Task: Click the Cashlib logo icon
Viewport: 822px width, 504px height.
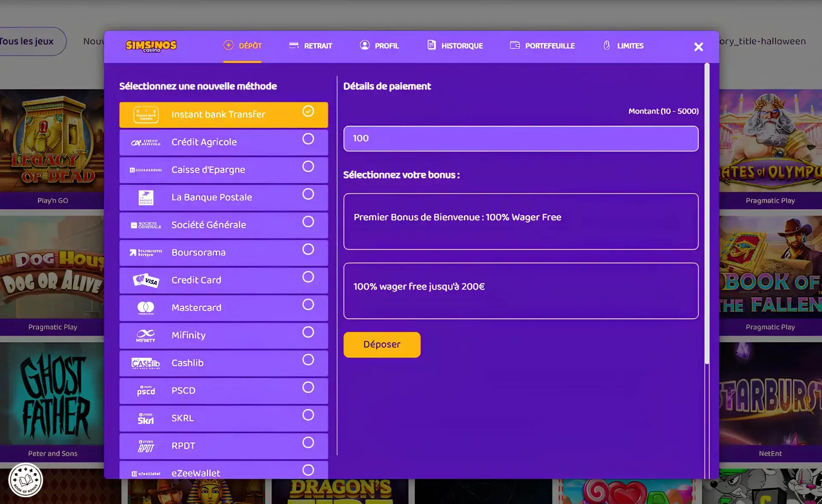Action: 146,363
